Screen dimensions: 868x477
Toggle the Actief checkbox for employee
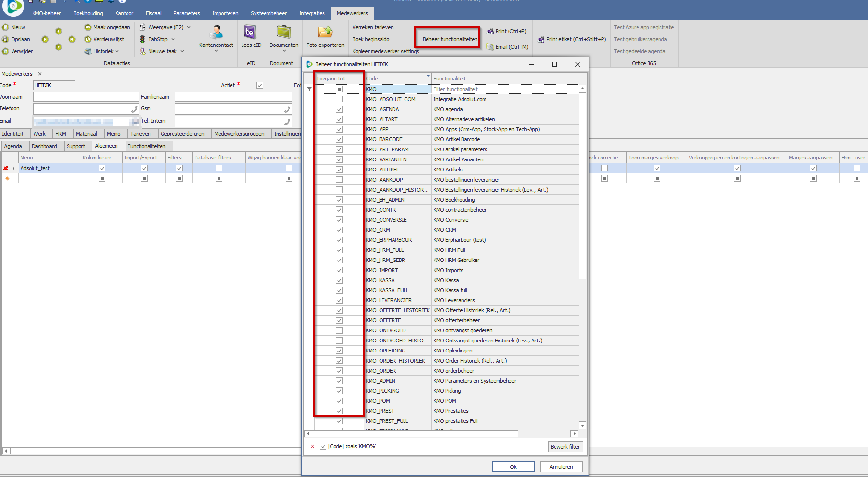tap(259, 85)
